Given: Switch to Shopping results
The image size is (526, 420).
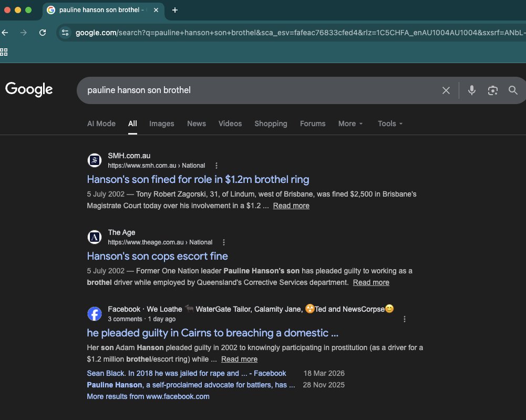Looking at the screenshot, I should [271, 124].
